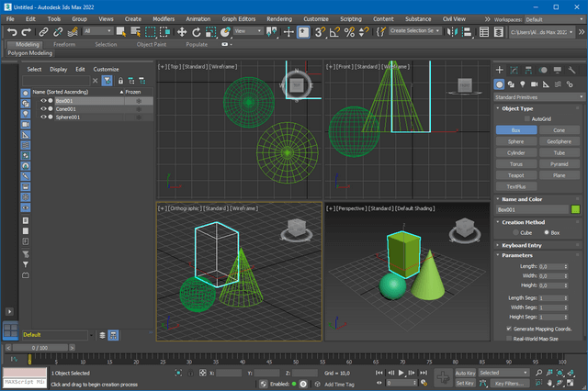Open the Graph Editors menu
This screenshot has width=588, height=391.
coord(239,18)
